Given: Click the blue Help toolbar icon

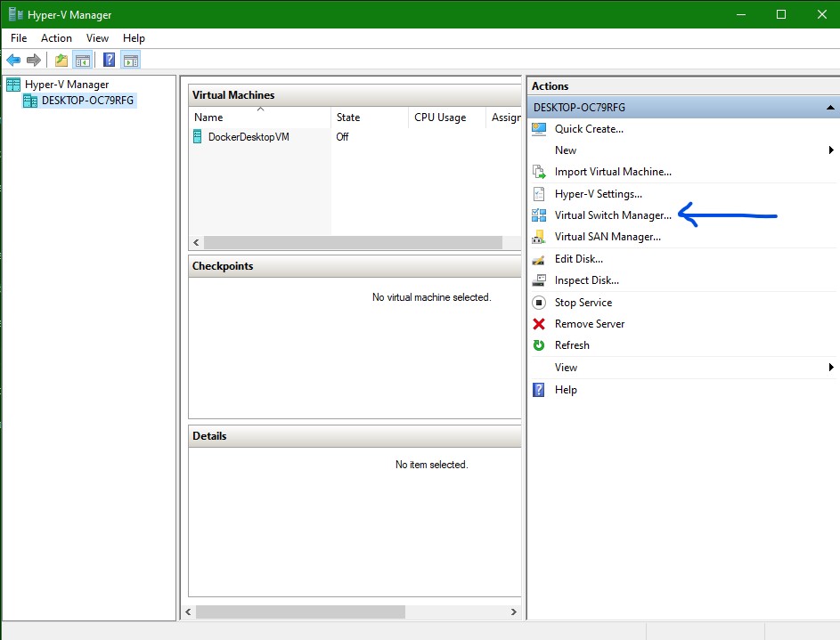Looking at the screenshot, I should click(109, 61).
